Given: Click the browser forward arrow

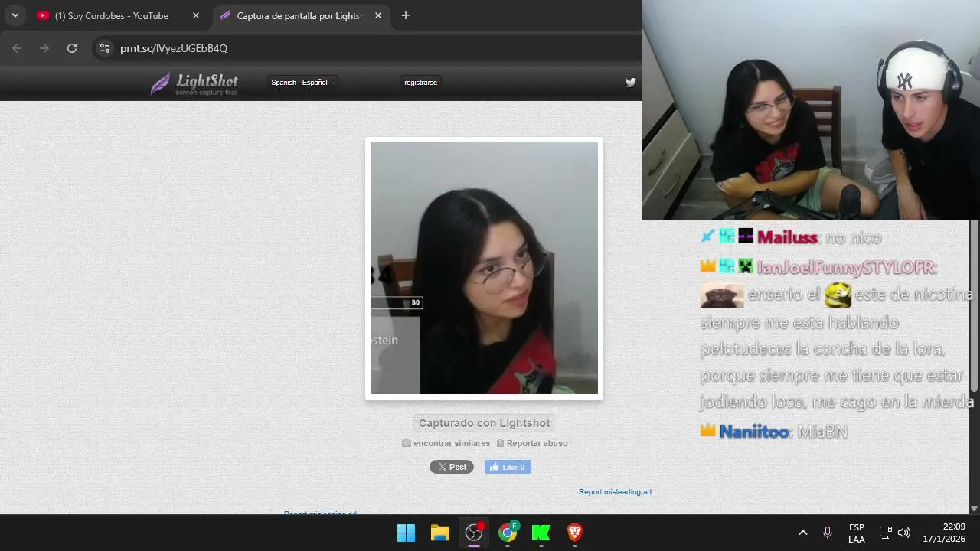Looking at the screenshot, I should tap(44, 48).
